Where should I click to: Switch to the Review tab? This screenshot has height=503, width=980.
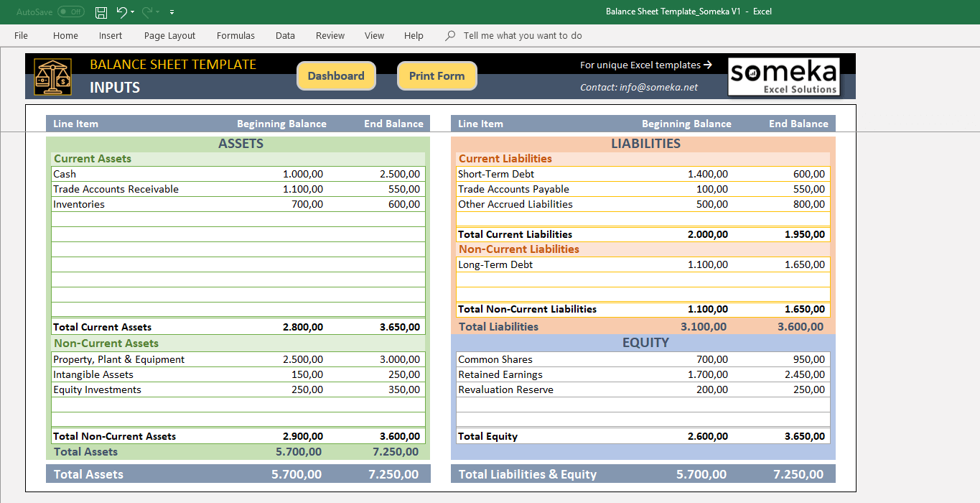(x=330, y=35)
